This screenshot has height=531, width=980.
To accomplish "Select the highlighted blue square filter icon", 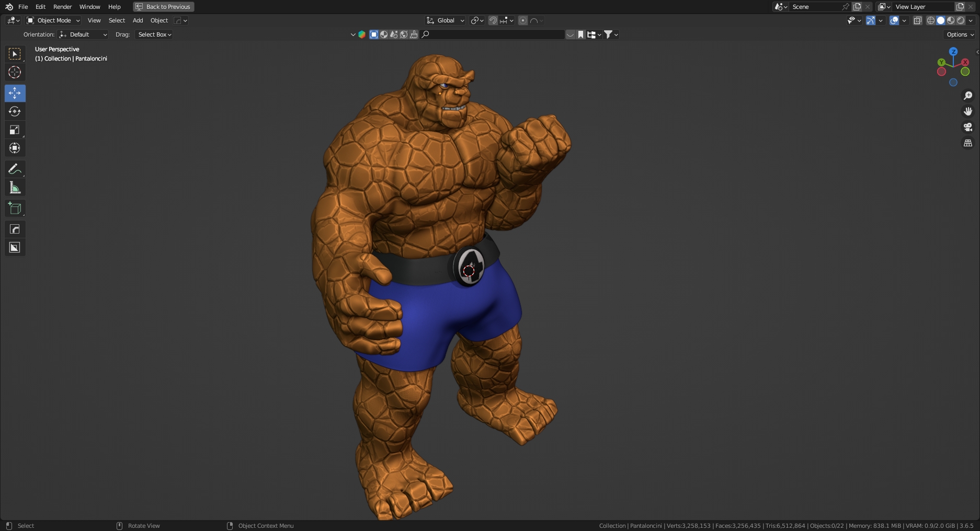I will 374,34.
